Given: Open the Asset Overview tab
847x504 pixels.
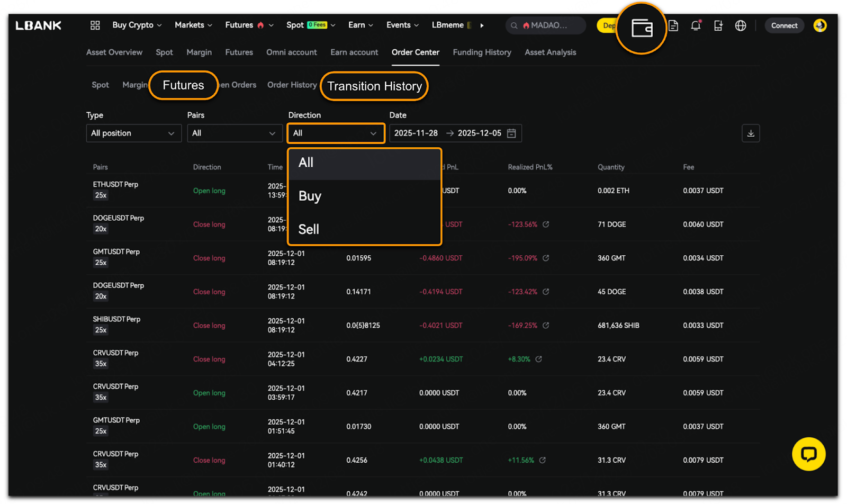Looking at the screenshot, I should [114, 52].
